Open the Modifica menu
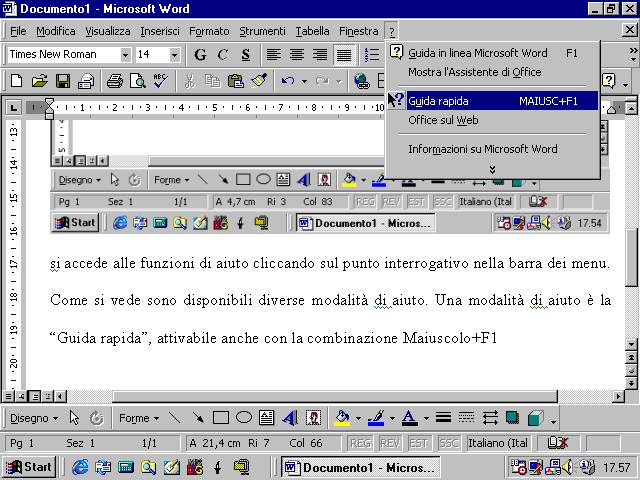 click(56, 31)
